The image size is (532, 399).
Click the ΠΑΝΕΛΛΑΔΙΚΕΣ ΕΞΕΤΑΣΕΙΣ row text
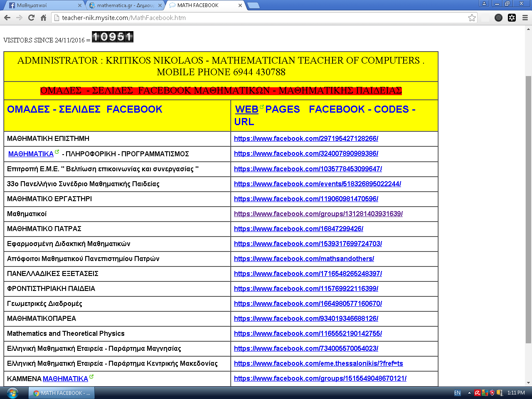click(x=53, y=273)
